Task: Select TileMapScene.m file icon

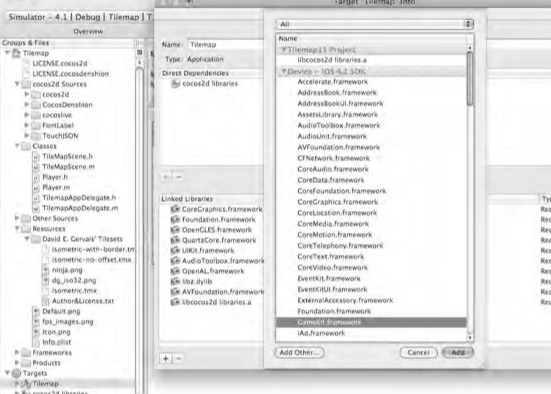Action: point(36,167)
